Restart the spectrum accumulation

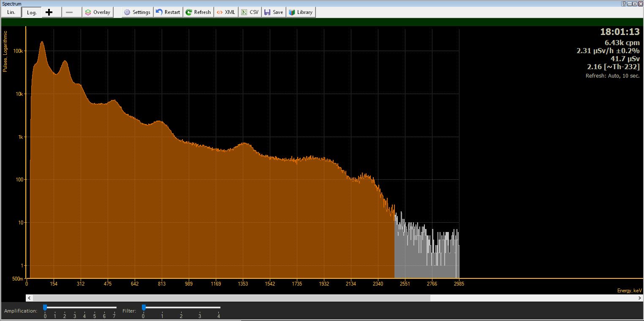click(168, 12)
